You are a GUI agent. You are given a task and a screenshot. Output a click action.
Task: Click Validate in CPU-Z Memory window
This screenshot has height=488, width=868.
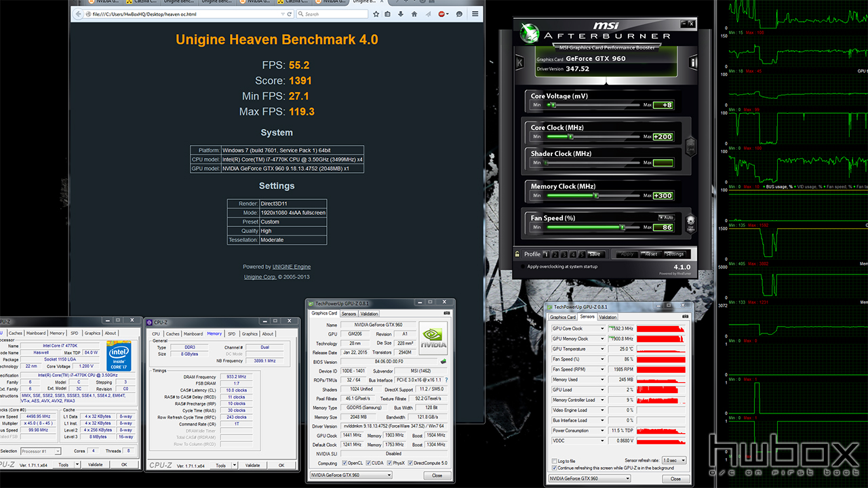(x=252, y=465)
